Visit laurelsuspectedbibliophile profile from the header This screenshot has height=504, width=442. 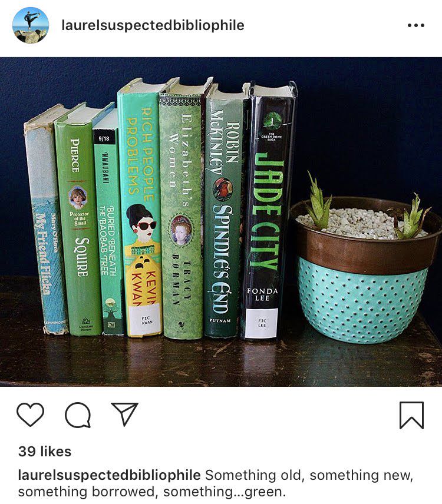[x=153, y=25]
